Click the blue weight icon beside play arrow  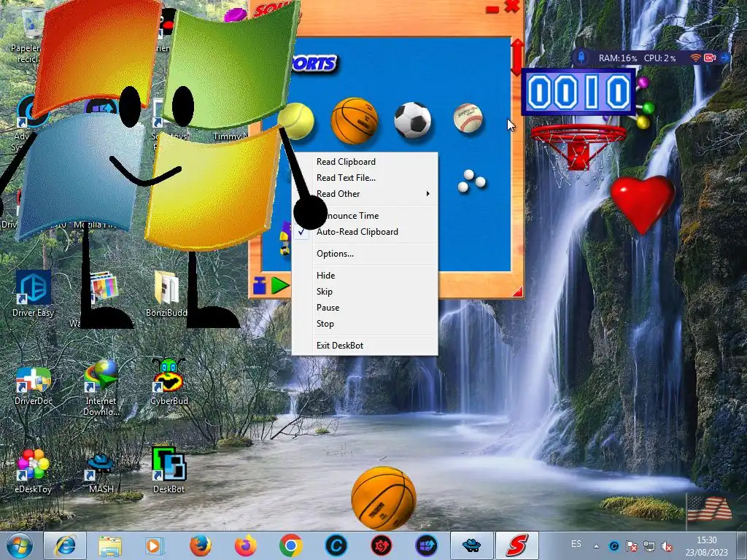[260, 285]
